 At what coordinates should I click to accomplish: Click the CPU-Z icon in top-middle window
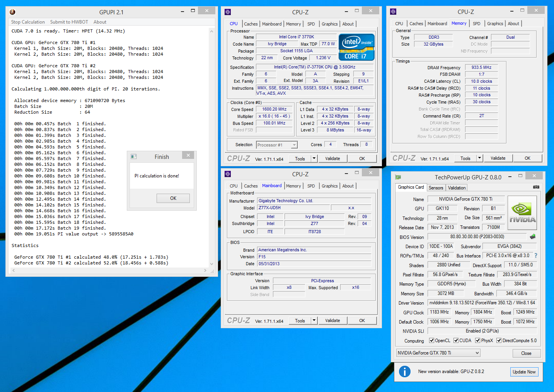(x=228, y=12)
